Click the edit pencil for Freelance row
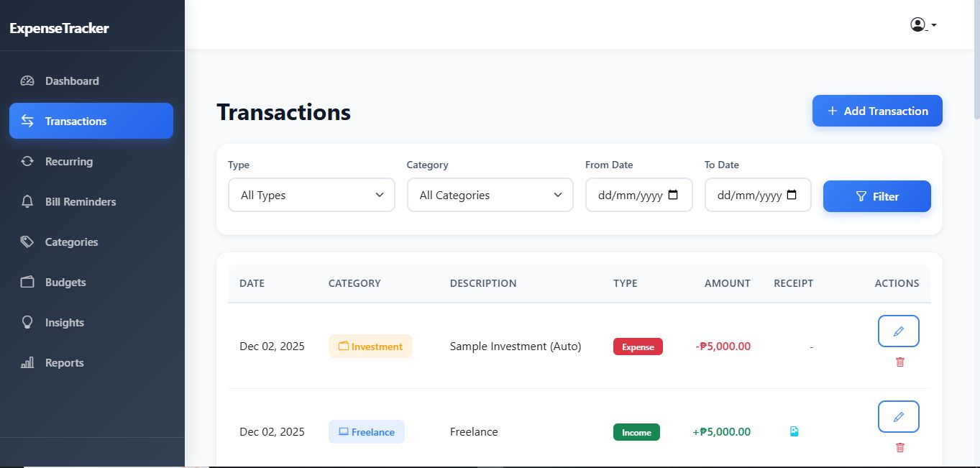The image size is (980, 468). [898, 417]
